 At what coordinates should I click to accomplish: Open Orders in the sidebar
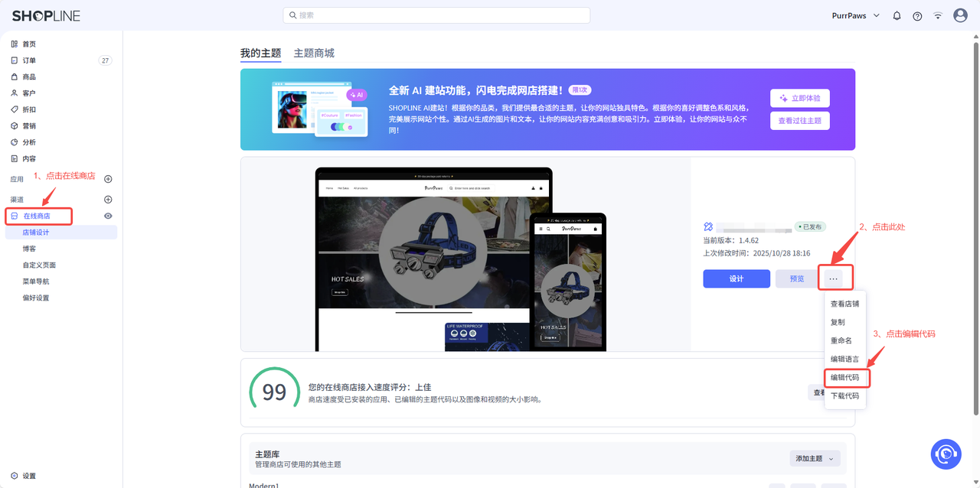pos(29,60)
